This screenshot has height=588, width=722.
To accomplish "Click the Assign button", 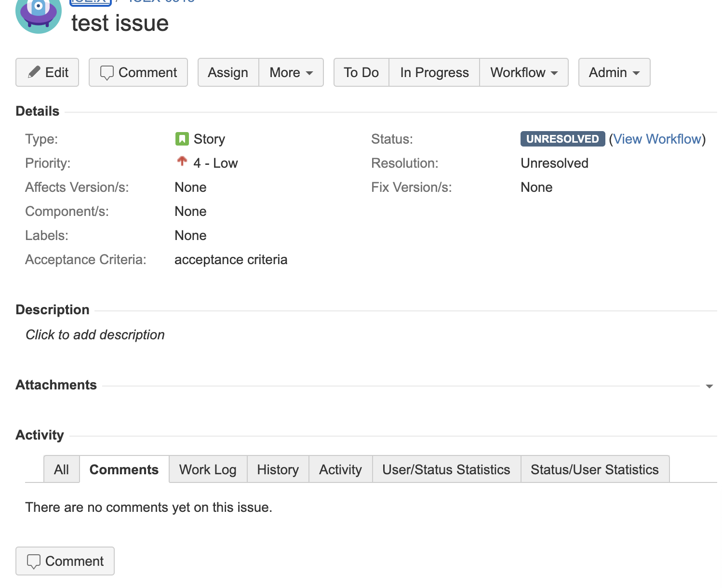I will point(227,72).
